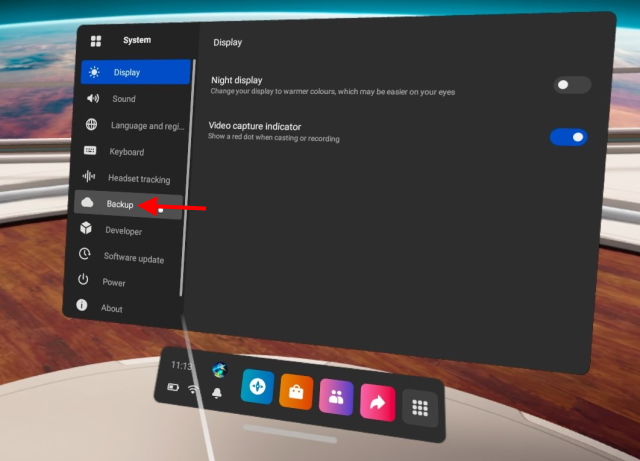The image size is (640, 461).
Task: Open the App Library grid button
Action: tap(420, 408)
